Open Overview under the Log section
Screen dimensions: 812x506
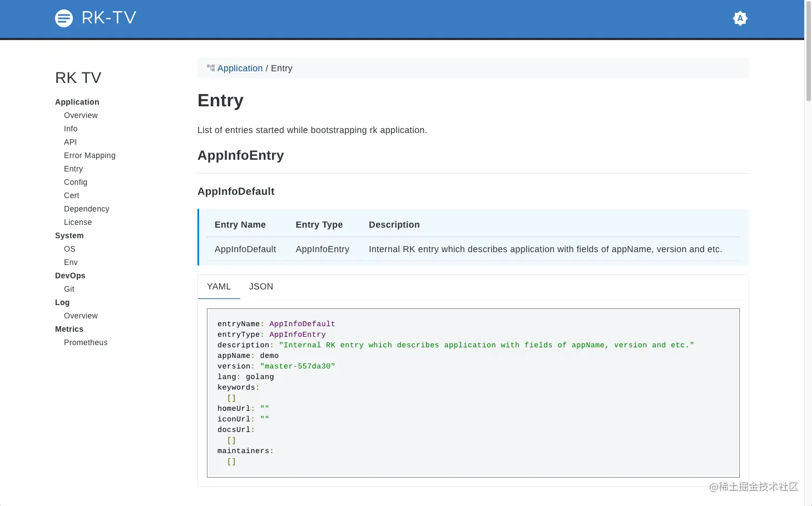point(81,316)
